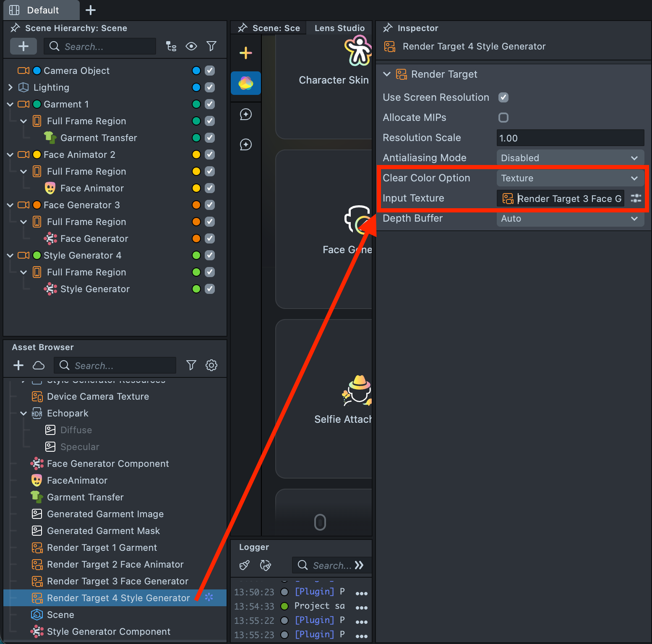
Task: Click the upper chat sparkle icon
Action: (x=246, y=114)
